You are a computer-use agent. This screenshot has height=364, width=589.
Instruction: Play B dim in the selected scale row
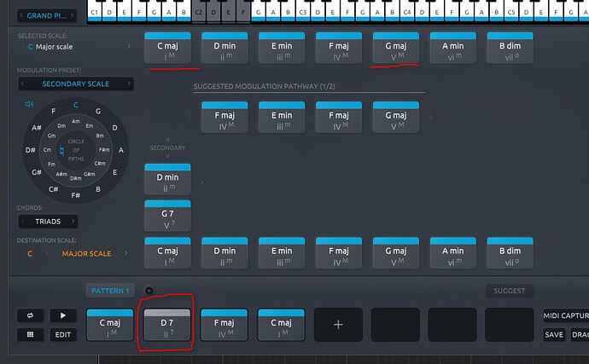coord(510,48)
